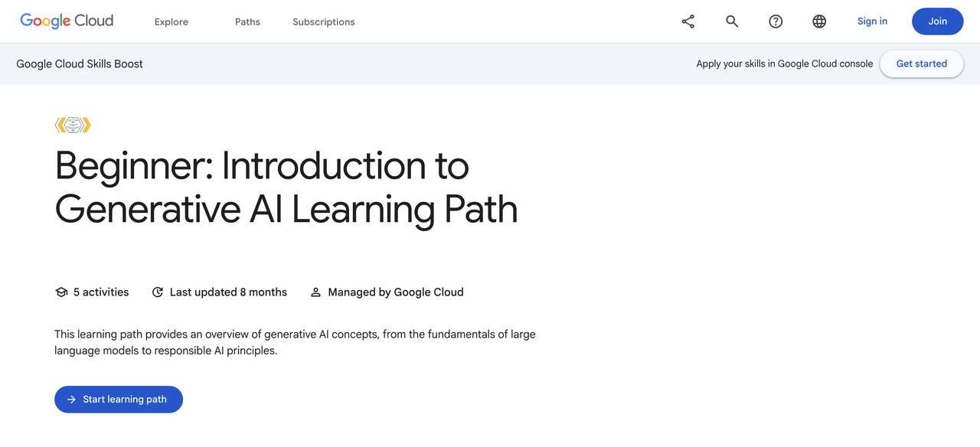
Task: Open Google Cloud Skills Boost link
Action: pyautogui.click(x=80, y=64)
